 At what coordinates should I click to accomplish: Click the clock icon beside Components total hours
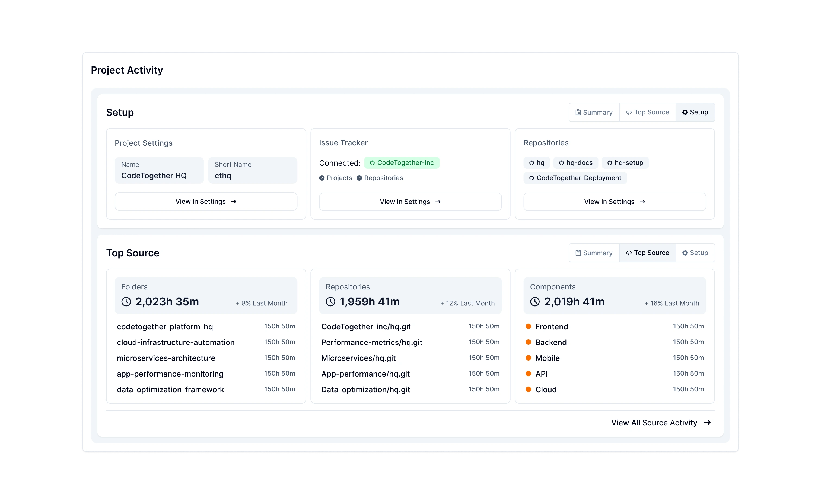(x=535, y=302)
